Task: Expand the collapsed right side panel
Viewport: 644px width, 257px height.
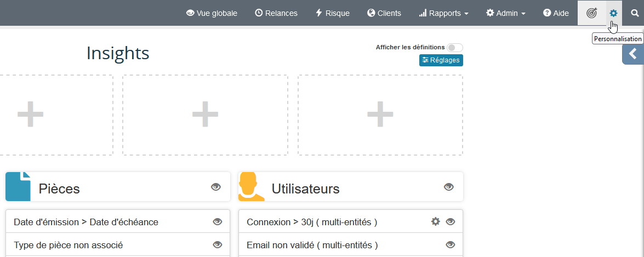Action: click(633, 54)
